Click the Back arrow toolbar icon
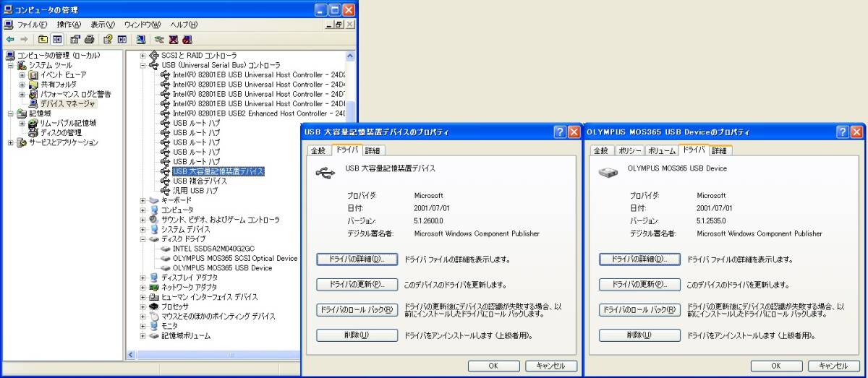The width and height of the screenshot is (868, 378). point(10,39)
